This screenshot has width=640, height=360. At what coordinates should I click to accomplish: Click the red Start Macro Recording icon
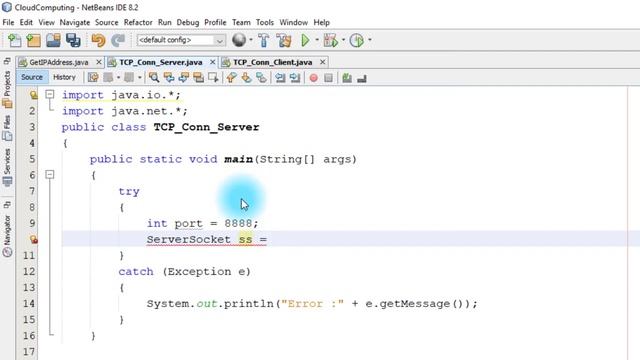[x=313, y=78]
